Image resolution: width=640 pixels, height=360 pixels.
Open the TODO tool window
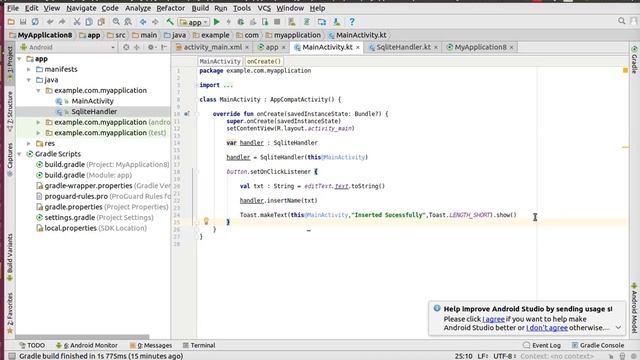pyautogui.click(x=32, y=345)
